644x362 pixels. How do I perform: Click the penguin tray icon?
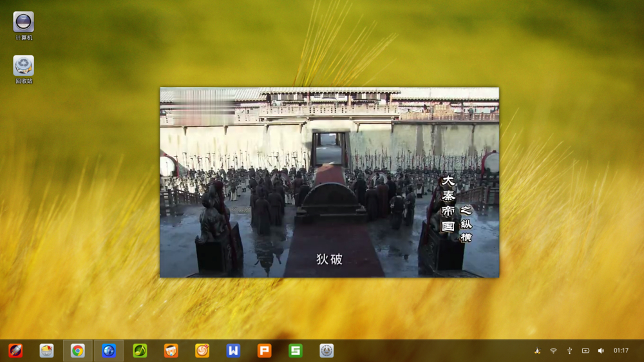coord(537,350)
